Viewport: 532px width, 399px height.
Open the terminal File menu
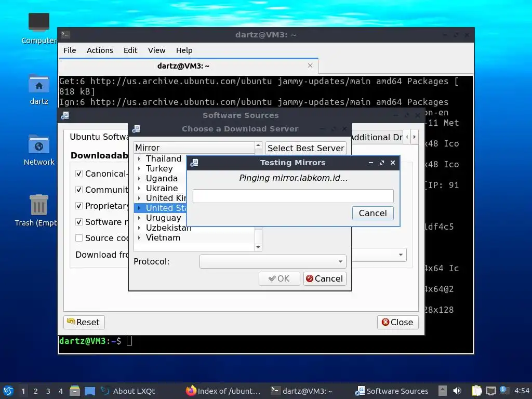(70, 50)
